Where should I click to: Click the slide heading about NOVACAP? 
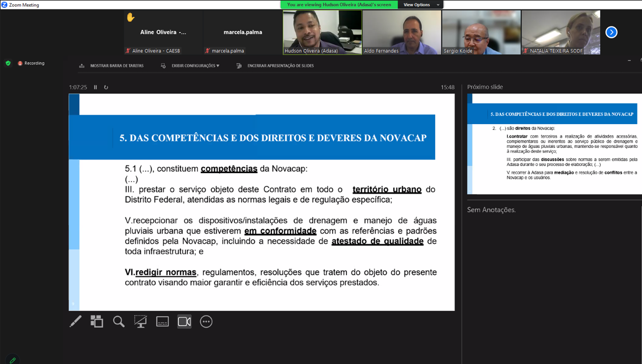pos(273,137)
